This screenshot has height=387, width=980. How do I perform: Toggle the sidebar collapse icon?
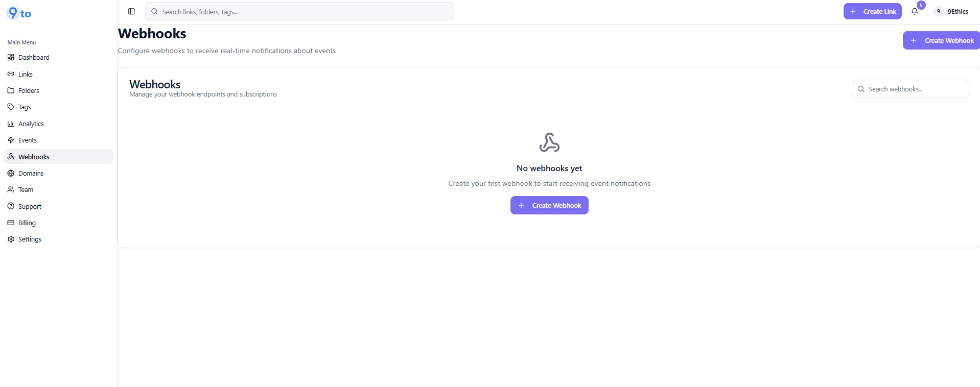[x=131, y=11]
